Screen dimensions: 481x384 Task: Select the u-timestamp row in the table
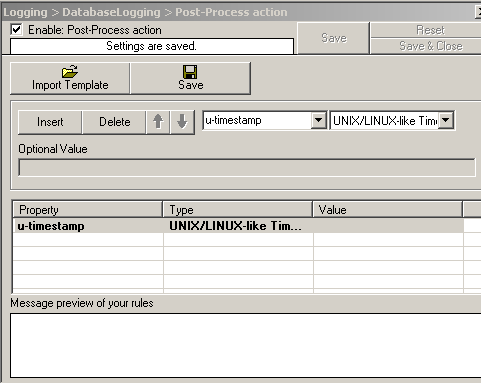(x=238, y=226)
